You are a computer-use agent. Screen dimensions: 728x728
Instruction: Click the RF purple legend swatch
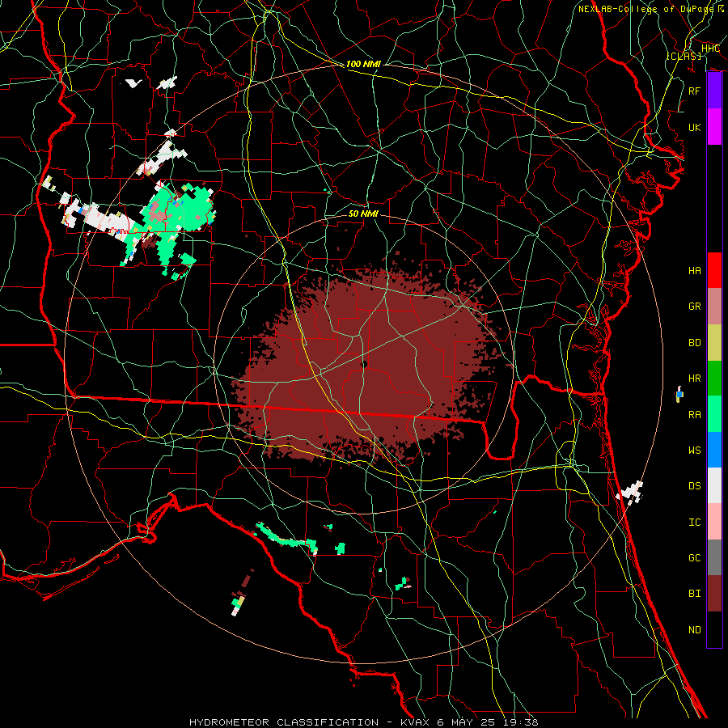pos(714,91)
